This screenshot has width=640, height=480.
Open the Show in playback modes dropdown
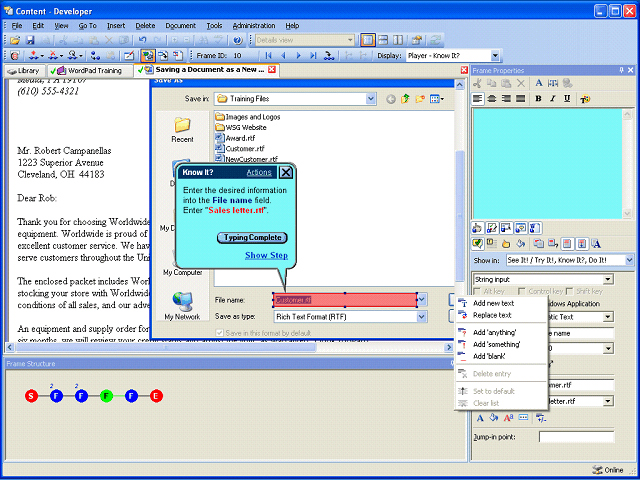tap(629, 260)
